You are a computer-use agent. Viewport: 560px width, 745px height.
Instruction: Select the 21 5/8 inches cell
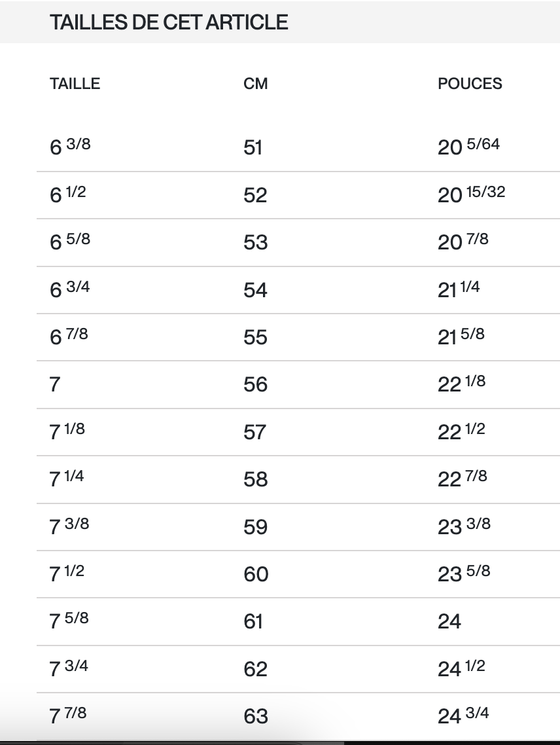click(x=461, y=336)
